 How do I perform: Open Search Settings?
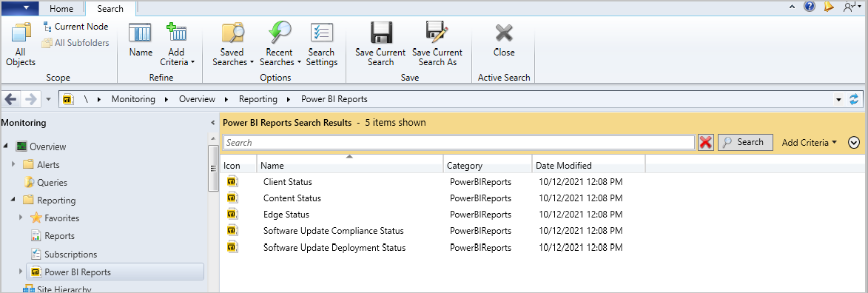[x=322, y=44]
